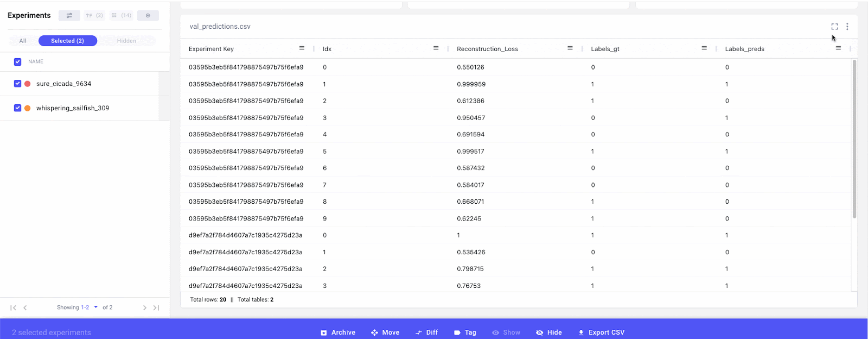This screenshot has height=339, width=868.
Task: Open the experiments filter sliders icon
Action: (69, 16)
